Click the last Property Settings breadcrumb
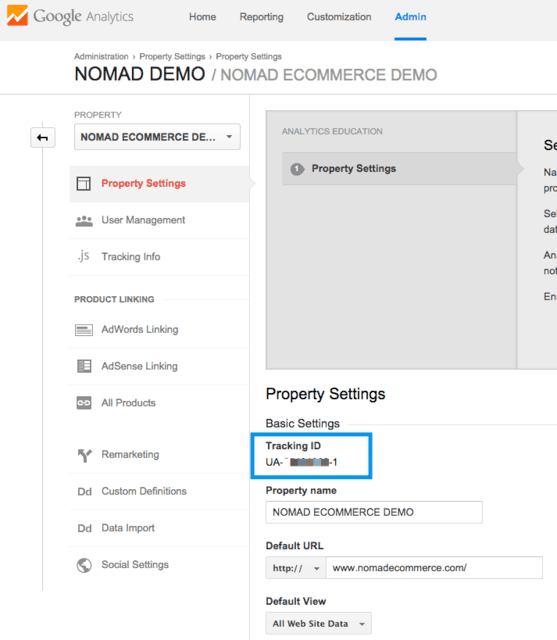The height and width of the screenshot is (640, 557). (x=249, y=56)
